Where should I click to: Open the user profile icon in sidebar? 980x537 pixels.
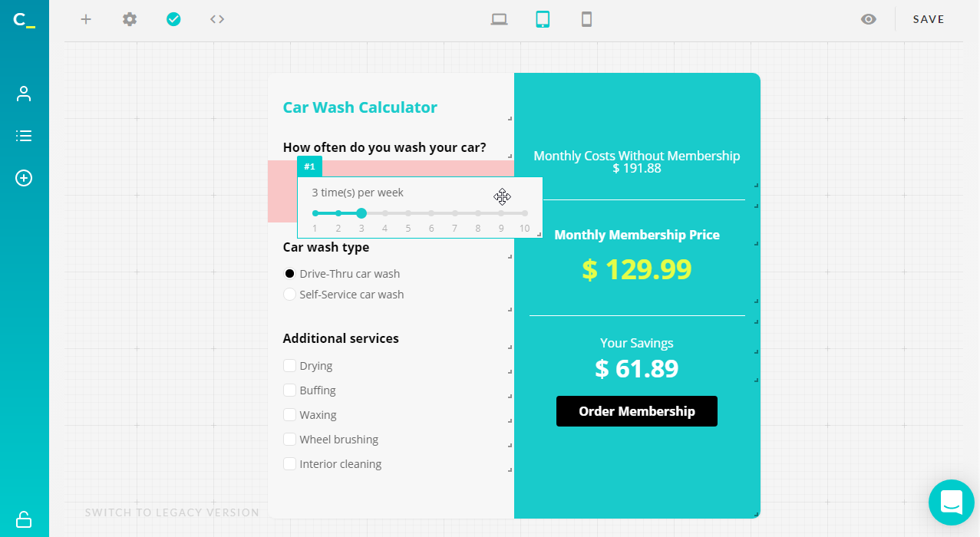click(x=23, y=93)
